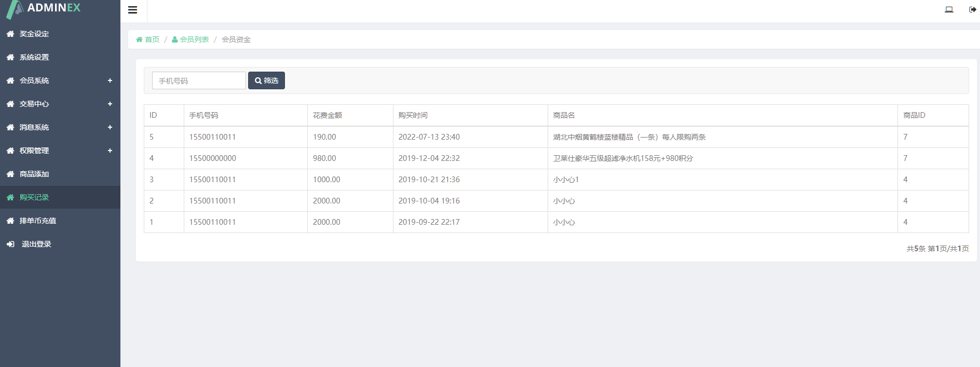Expand the 交易中心 submenu
Viewport: 980px width, 367px height.
(110, 104)
